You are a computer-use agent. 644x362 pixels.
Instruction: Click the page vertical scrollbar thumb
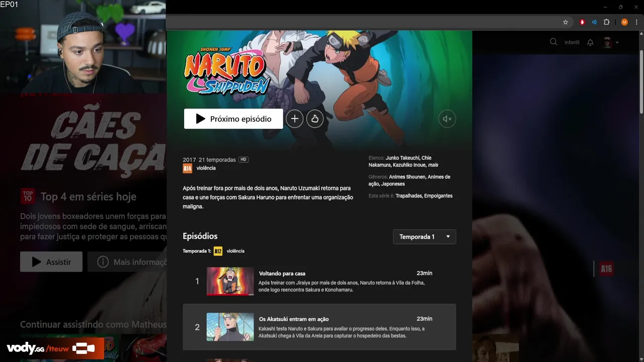click(x=641, y=81)
